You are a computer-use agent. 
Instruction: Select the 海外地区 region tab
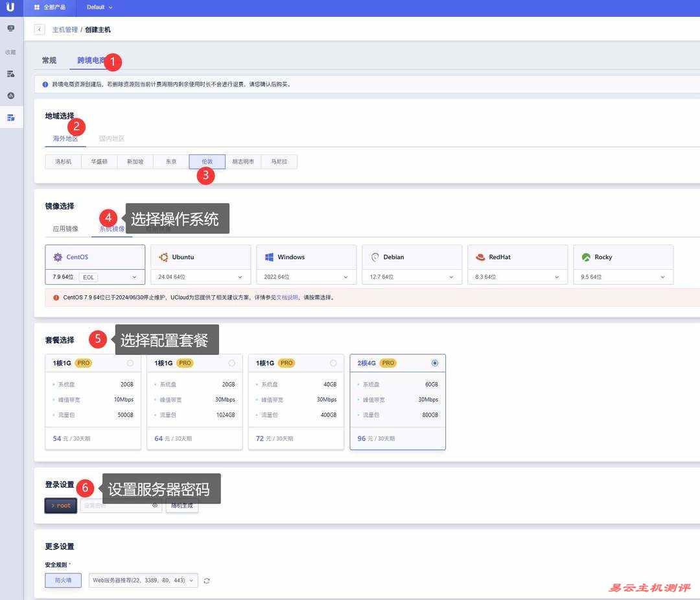tap(65, 139)
